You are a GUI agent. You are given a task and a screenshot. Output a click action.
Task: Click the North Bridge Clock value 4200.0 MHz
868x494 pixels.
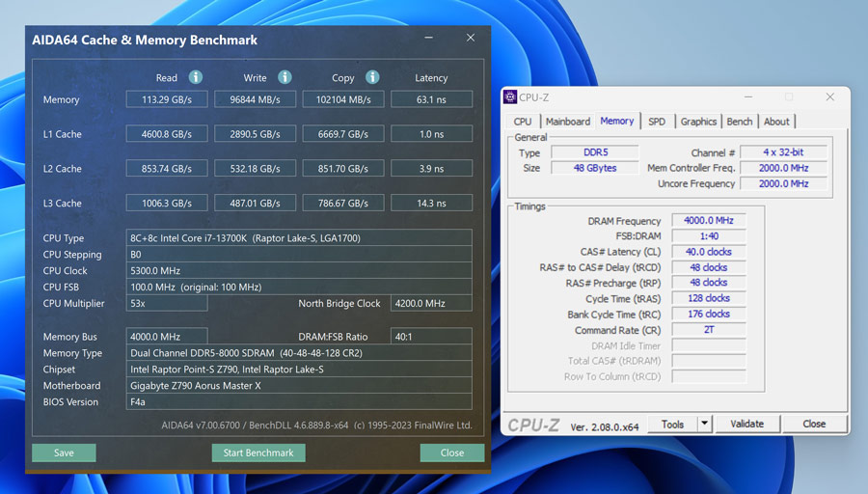pos(431,304)
